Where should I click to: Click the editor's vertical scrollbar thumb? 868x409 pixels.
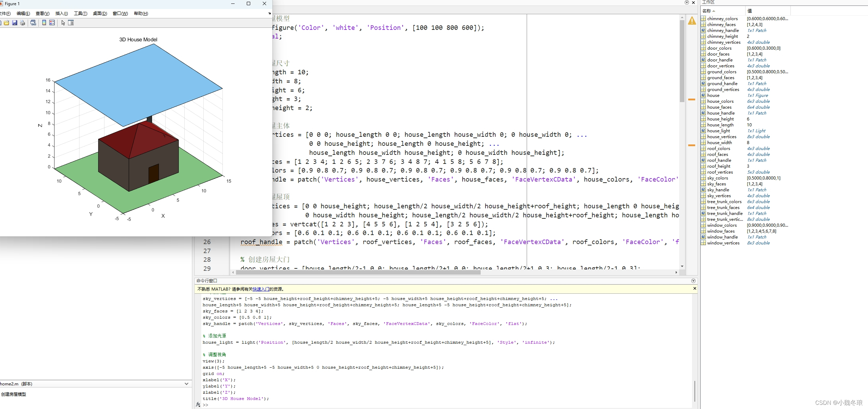[x=682, y=61]
